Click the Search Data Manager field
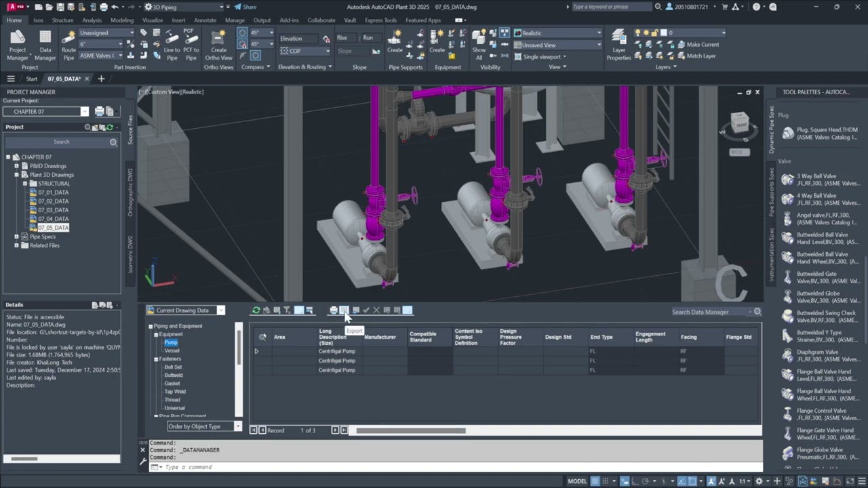The image size is (868, 488). click(x=711, y=312)
